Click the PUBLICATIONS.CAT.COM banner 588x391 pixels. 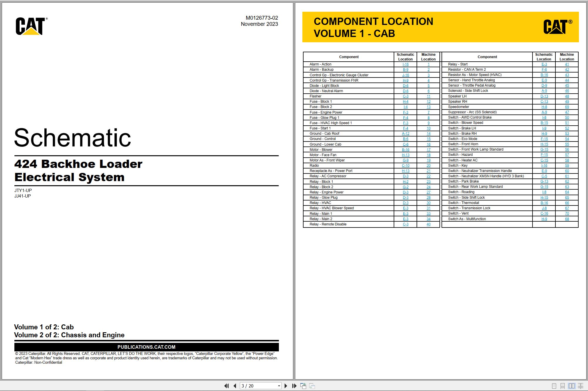coord(146,347)
